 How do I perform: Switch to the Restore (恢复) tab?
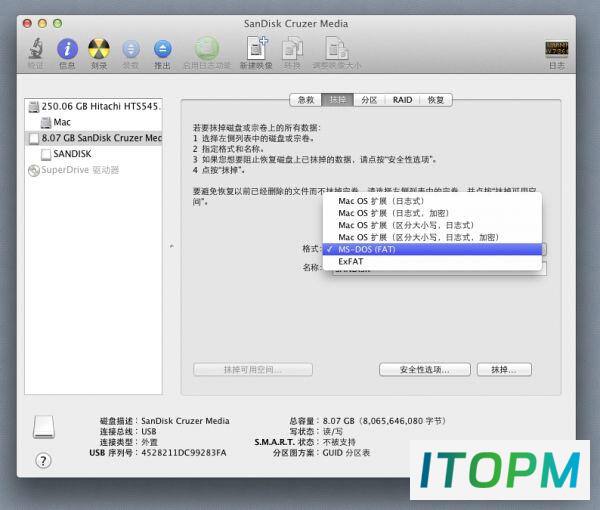(x=436, y=100)
